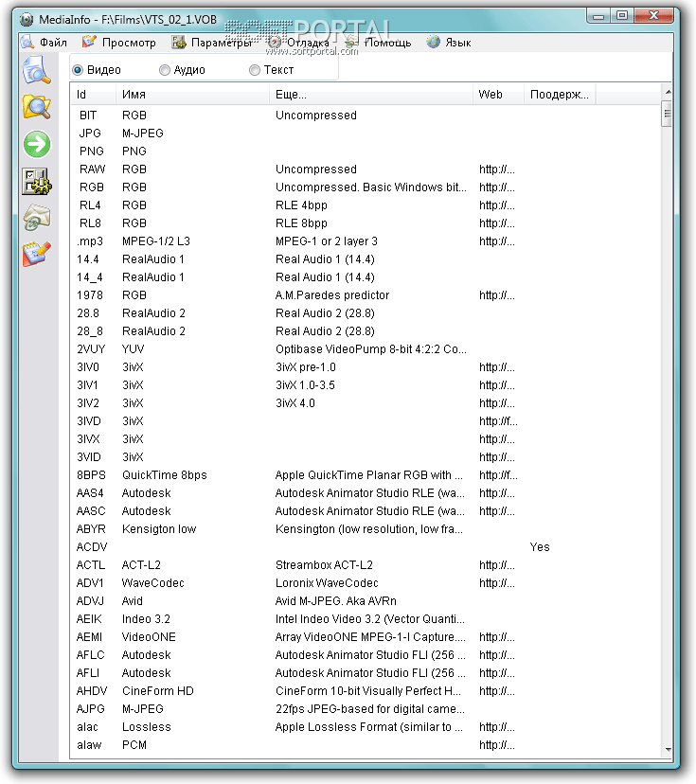The height and width of the screenshot is (784, 696).
Task: Select the Текст radio button
Action: tap(255, 70)
